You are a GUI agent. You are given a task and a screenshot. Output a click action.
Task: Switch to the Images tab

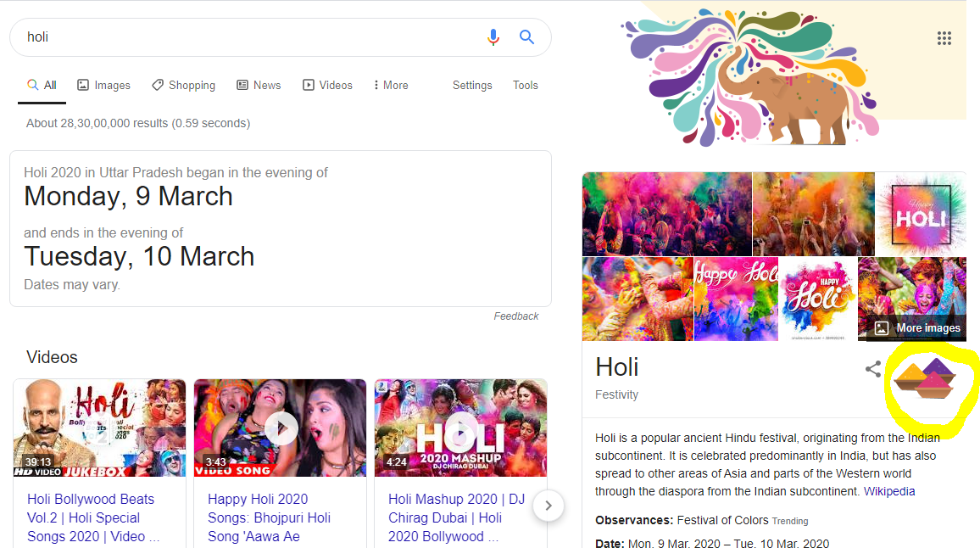coord(103,86)
